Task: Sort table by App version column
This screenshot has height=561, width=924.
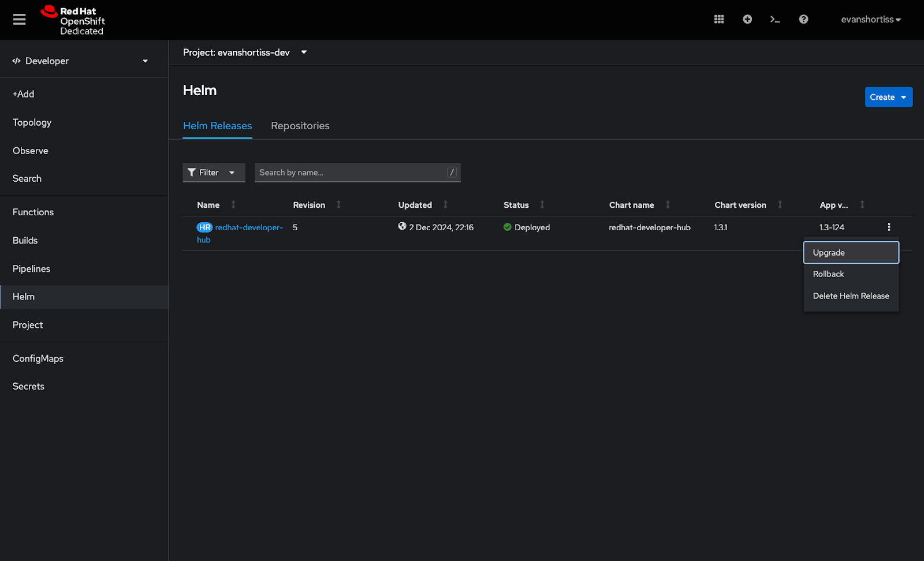Action: point(842,205)
